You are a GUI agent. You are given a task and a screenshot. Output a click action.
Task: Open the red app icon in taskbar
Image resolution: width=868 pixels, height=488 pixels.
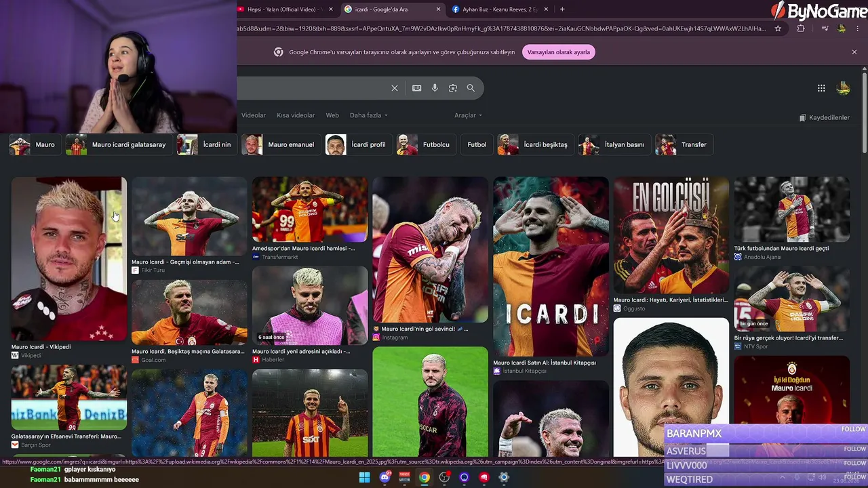pos(484,477)
